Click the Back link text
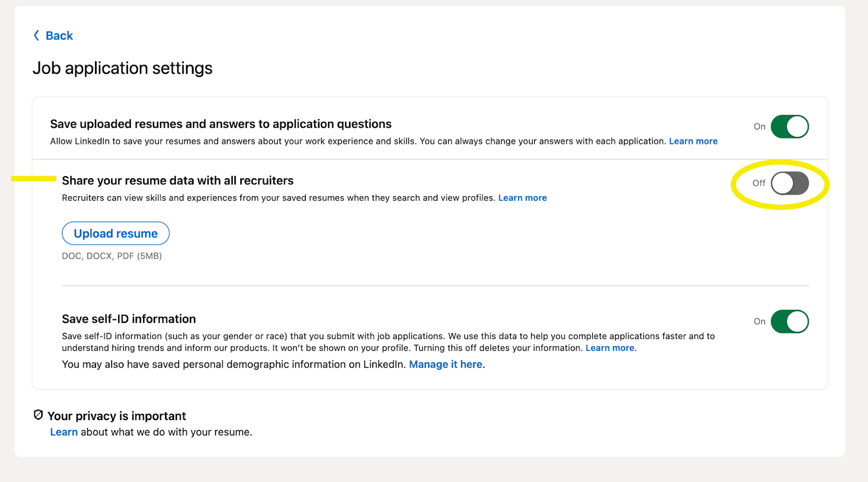The image size is (868, 482). [x=59, y=36]
